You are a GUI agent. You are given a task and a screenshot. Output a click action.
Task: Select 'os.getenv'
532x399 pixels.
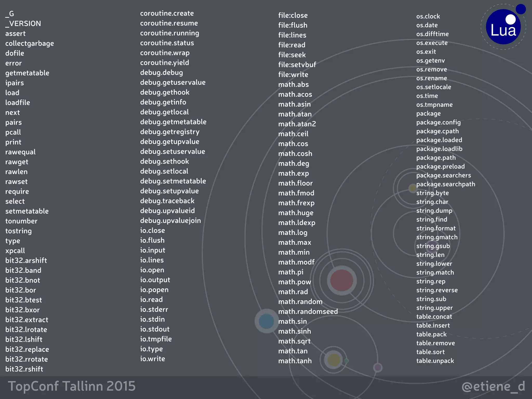click(x=431, y=61)
